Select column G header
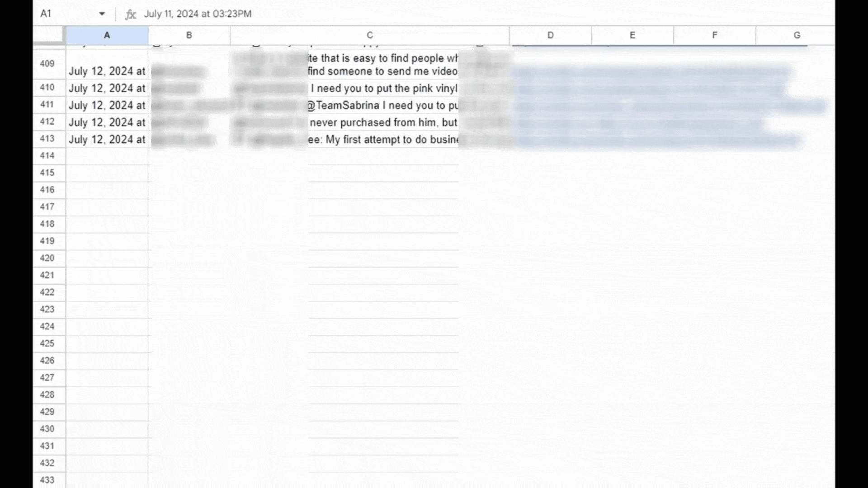The image size is (868, 488). coord(796,35)
